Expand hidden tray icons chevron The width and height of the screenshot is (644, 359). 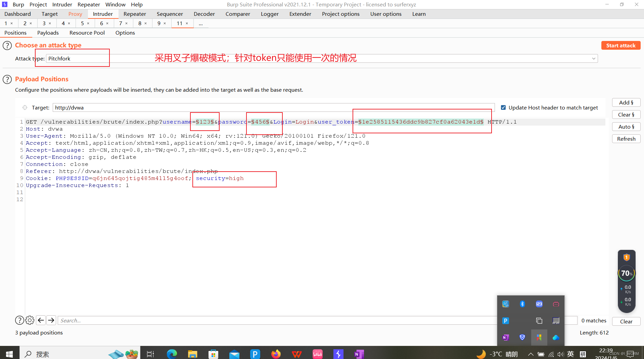(531, 354)
